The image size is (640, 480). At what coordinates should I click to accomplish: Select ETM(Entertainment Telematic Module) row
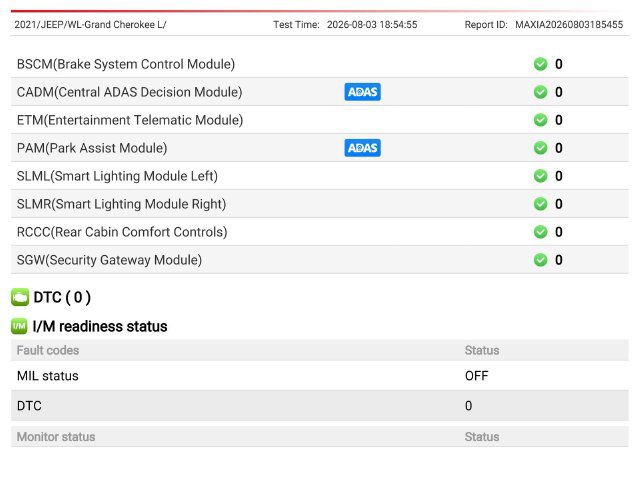click(x=320, y=120)
